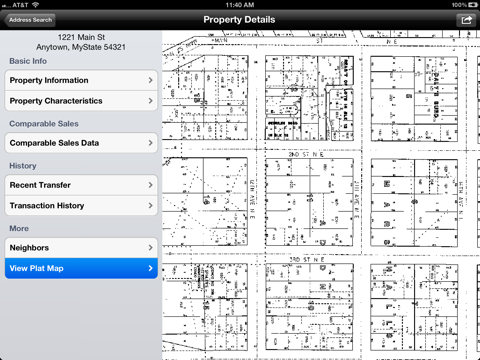Tap the 3RD ST NE label on map

coord(307,259)
